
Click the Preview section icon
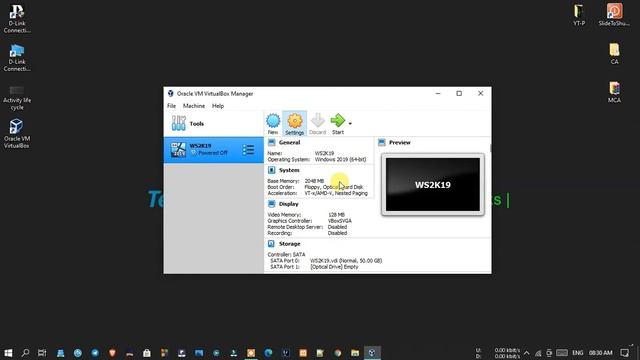pyautogui.click(x=382, y=142)
